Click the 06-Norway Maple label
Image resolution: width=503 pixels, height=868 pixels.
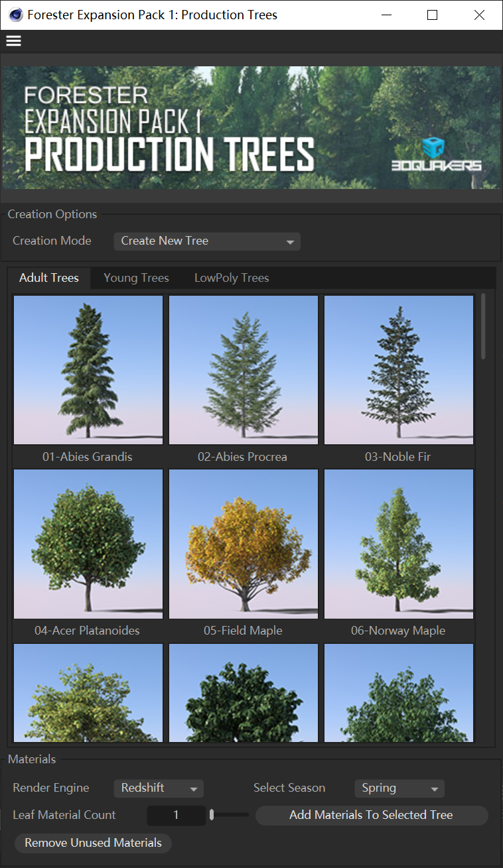pyautogui.click(x=398, y=631)
